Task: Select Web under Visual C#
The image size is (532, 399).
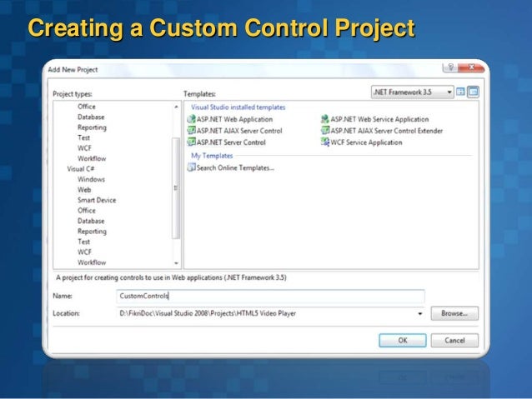Action: point(84,190)
